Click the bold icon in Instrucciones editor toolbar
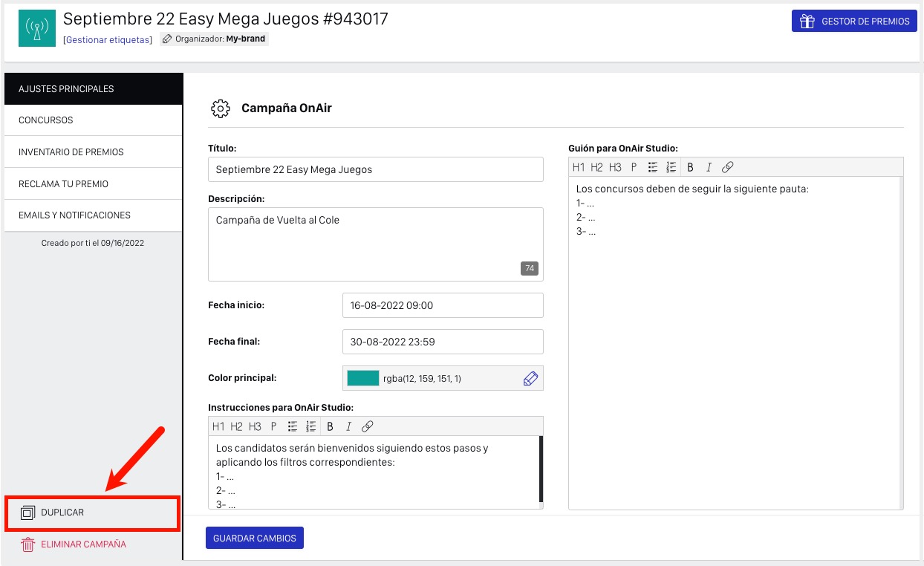Viewport: 924px width, 566px height. (x=330, y=426)
